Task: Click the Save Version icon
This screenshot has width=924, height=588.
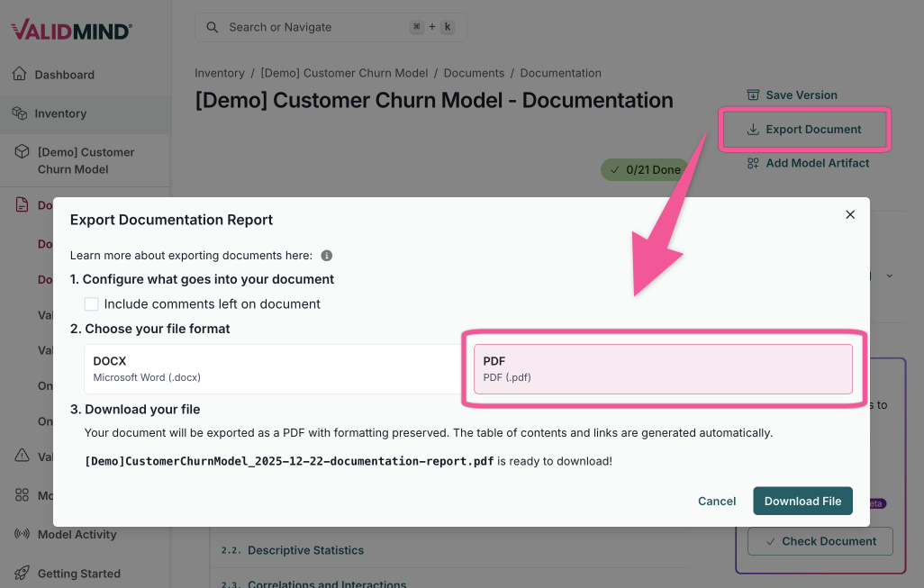Action: 754,95
